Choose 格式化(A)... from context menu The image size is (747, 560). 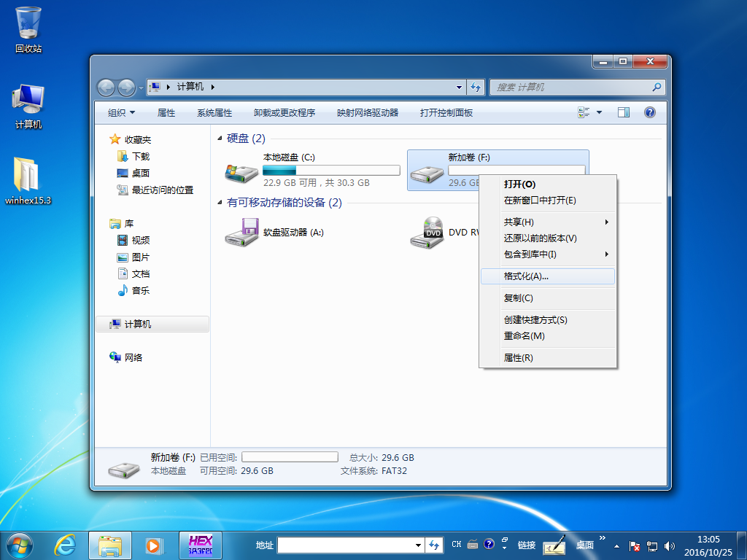[547, 276]
